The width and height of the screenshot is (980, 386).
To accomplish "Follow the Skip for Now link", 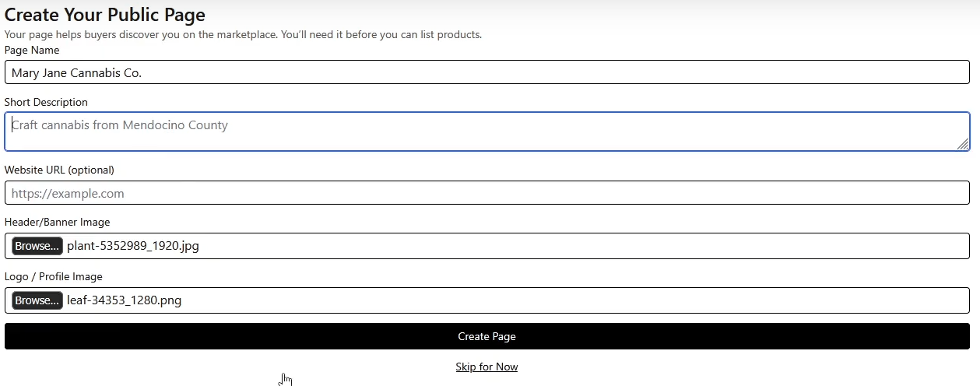I will click(x=486, y=367).
